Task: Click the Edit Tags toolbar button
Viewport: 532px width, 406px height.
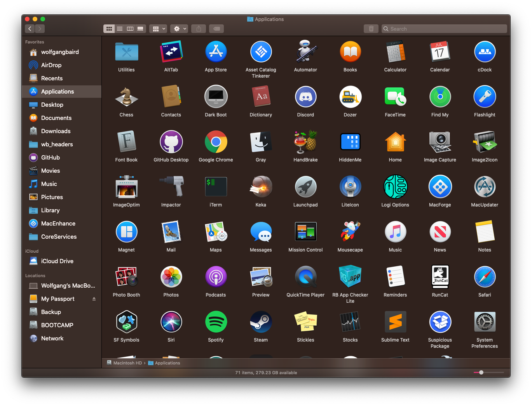Action: tap(216, 29)
